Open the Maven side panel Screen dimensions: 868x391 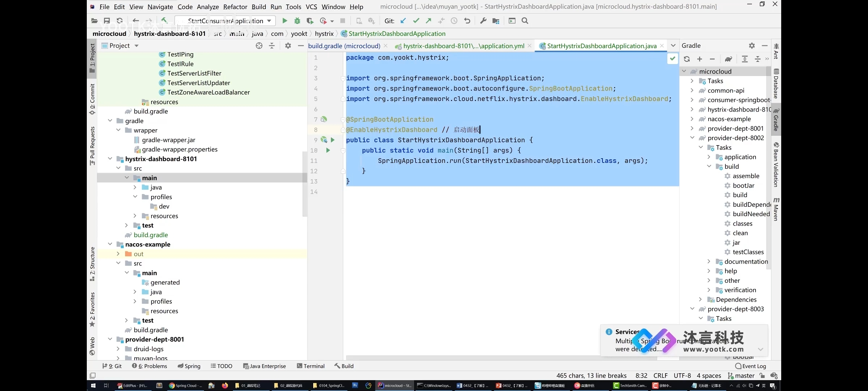pyautogui.click(x=776, y=209)
